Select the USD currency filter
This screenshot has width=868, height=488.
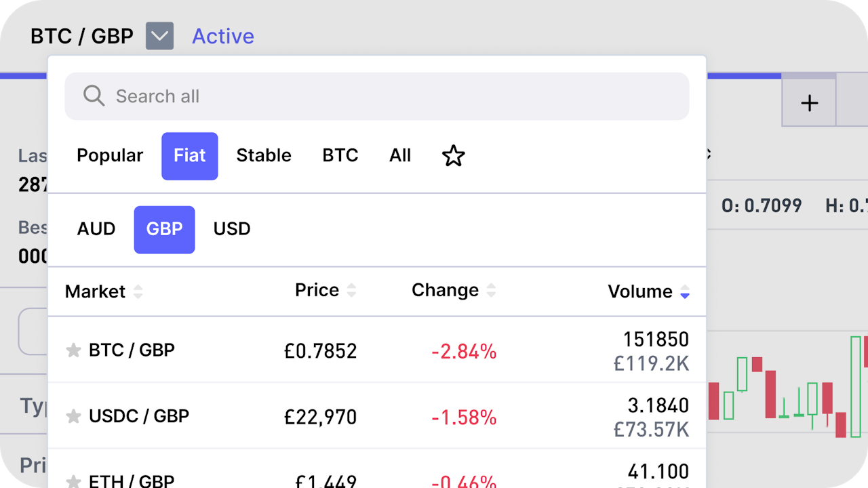coord(231,229)
